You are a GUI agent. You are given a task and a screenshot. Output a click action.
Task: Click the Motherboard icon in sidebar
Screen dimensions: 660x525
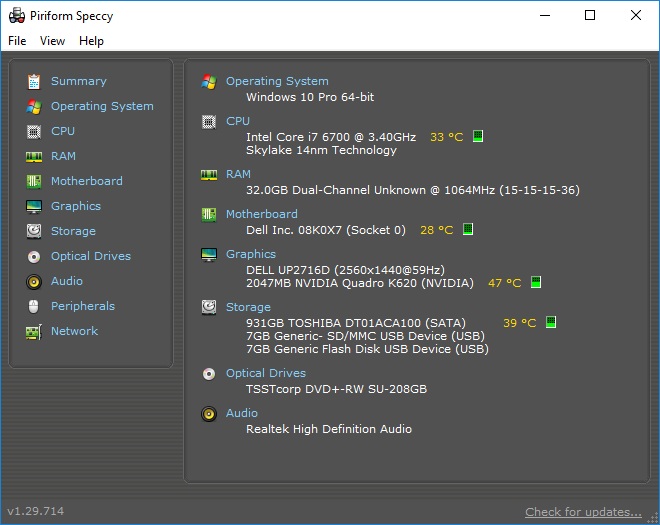(34, 181)
